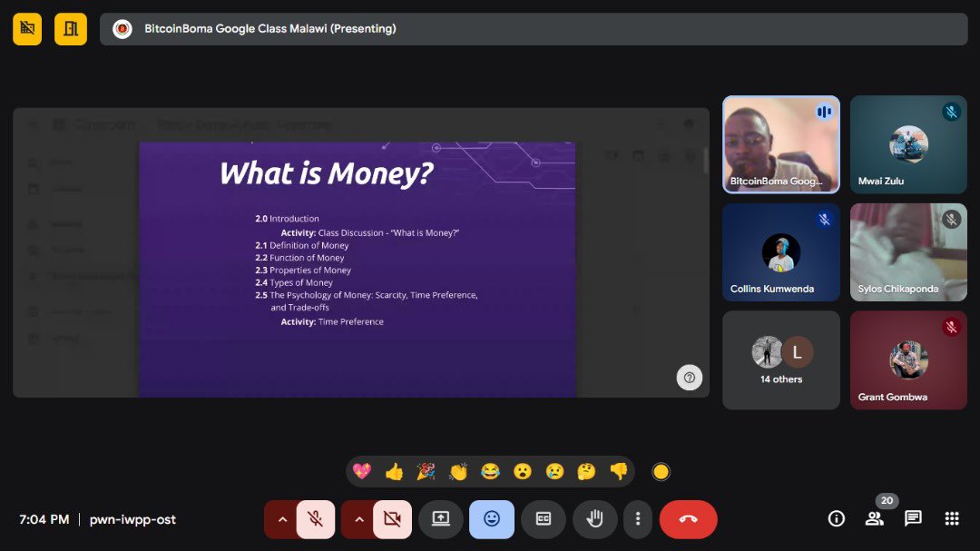Click the BitcoinBoma presenter avatar in the top bar

[x=122, y=29]
